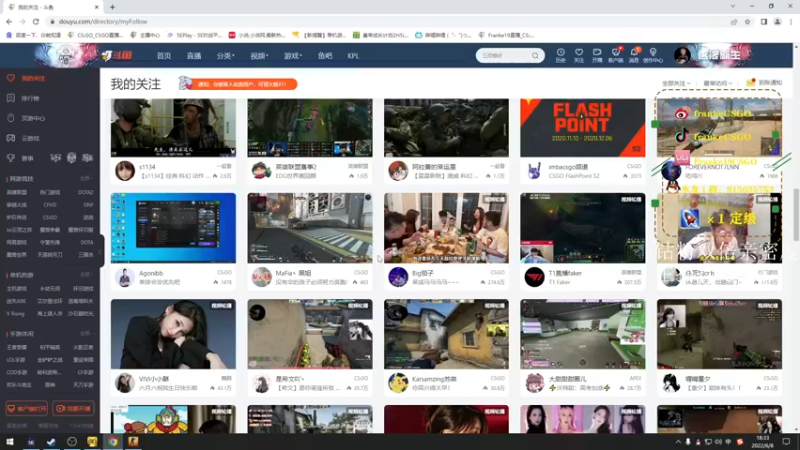
Task: Open the 历史 history clock icon
Action: tap(560, 55)
